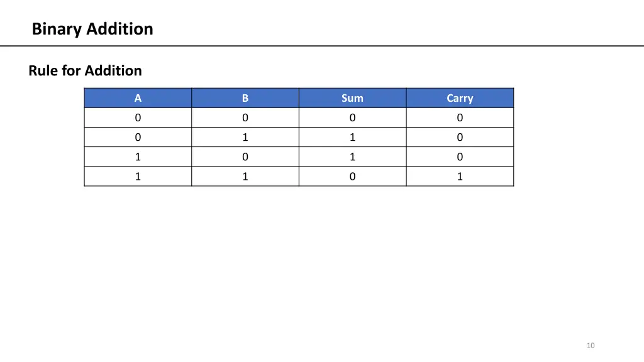644x362 pixels.
Task: Select the Carry cell in first data row
Action: pos(460,118)
